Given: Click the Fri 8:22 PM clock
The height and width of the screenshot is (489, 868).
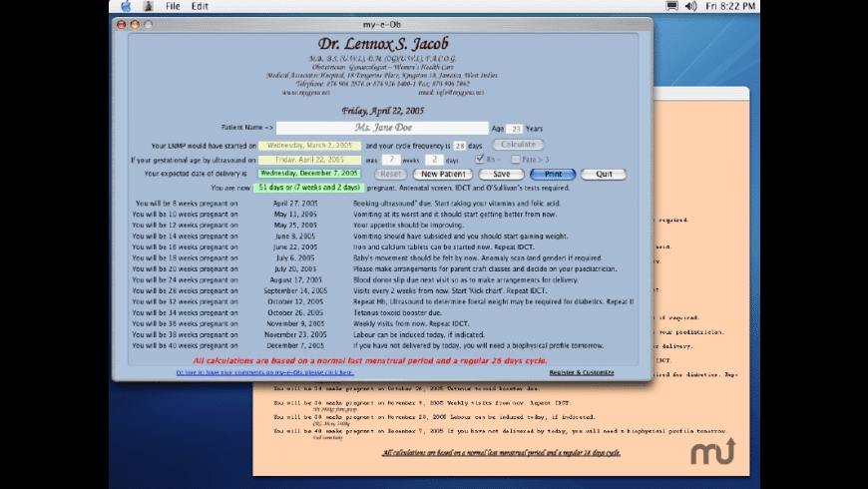Looking at the screenshot, I should pyautogui.click(x=730, y=6).
